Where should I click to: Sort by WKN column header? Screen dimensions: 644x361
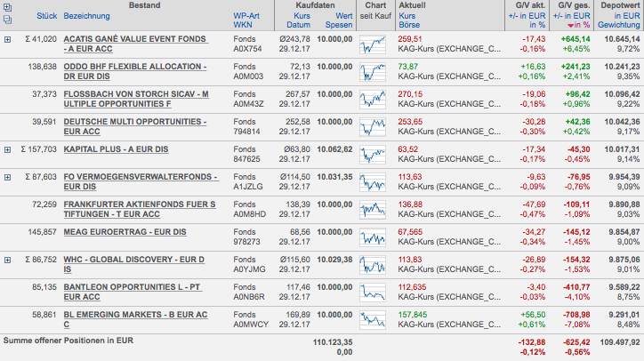(x=243, y=25)
